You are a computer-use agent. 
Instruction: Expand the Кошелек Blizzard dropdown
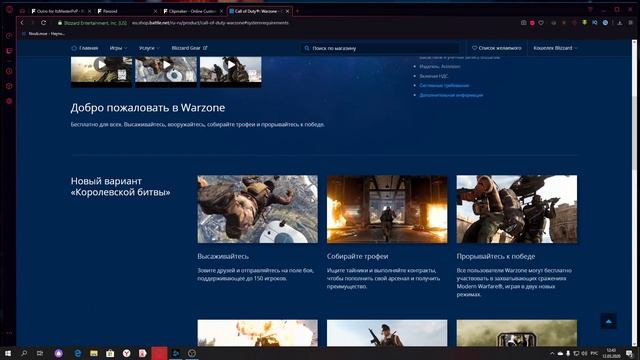pos(556,48)
